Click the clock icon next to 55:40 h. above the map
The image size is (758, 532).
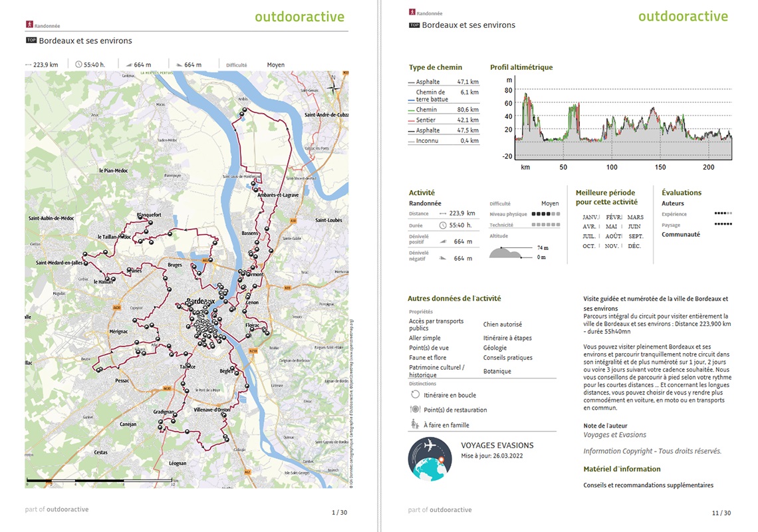pos(78,65)
